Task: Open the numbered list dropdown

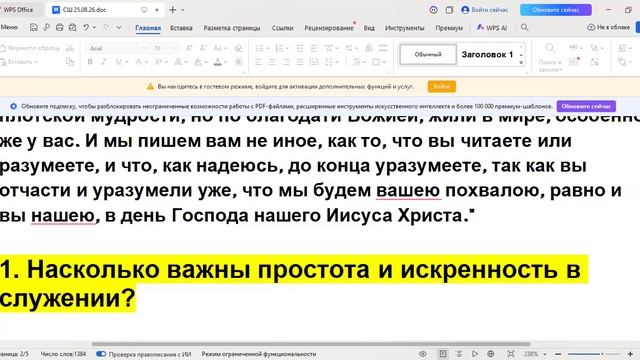Action: pyautogui.click(x=287, y=48)
